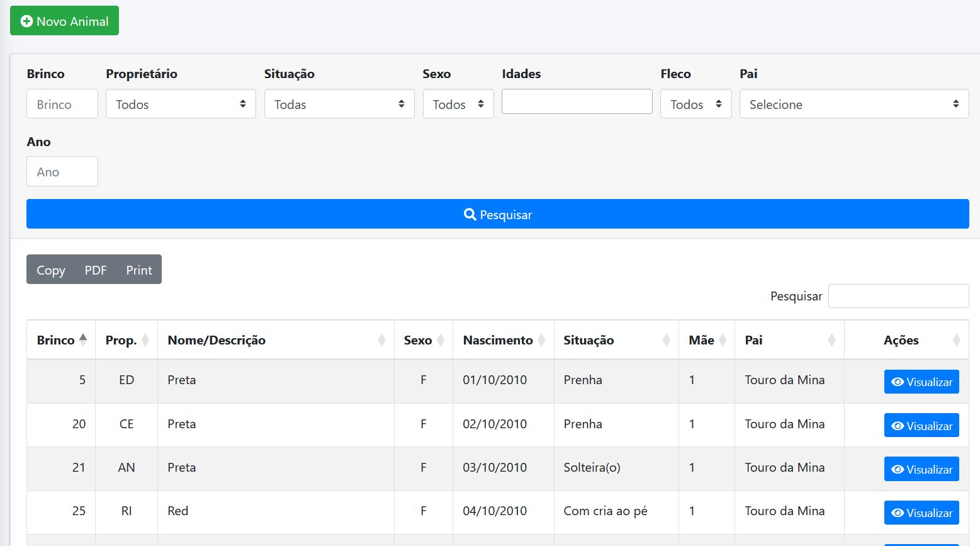
Task: Visualizar the Red animal row 25
Action: [921, 513]
